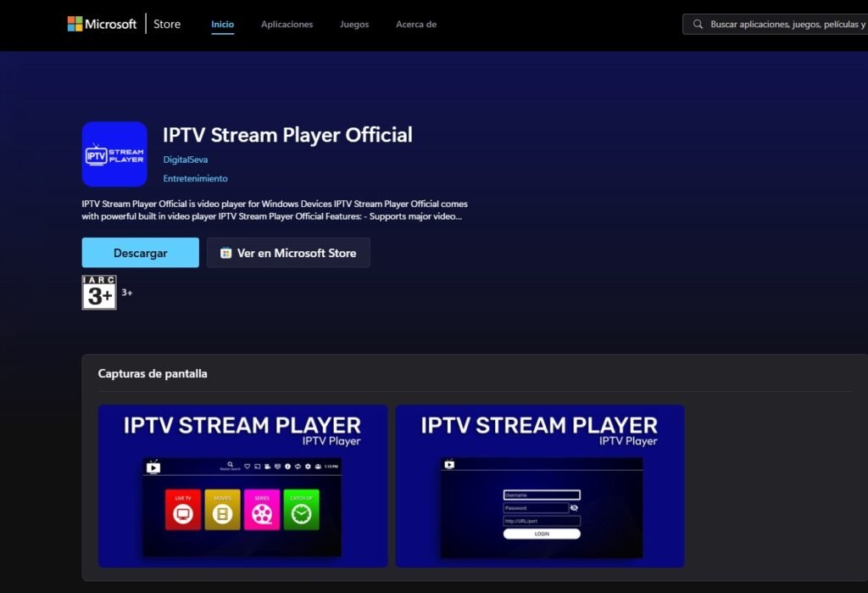Select the Catch Up clock icon
This screenshot has width=868, height=593.
click(x=302, y=513)
